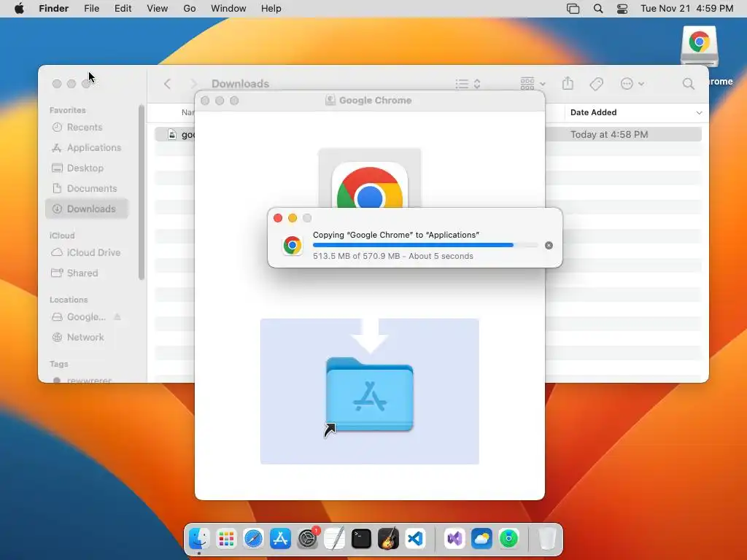Open Shared in Finder sidebar

coord(75,273)
